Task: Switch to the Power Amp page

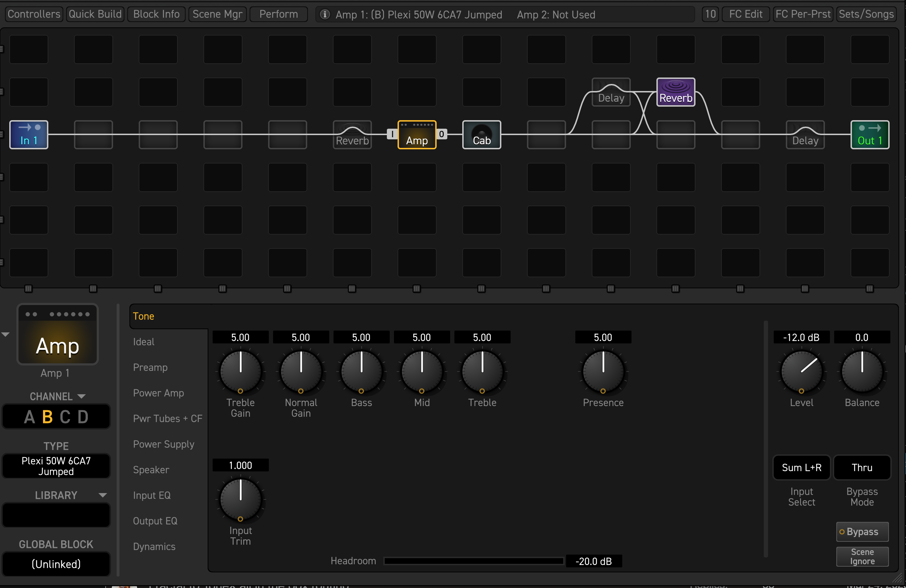Action: pos(158,393)
